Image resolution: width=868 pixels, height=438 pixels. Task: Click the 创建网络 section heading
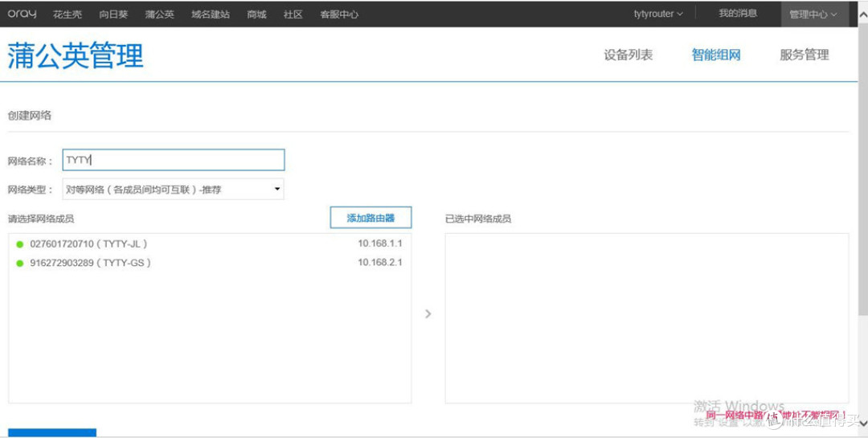[30, 115]
